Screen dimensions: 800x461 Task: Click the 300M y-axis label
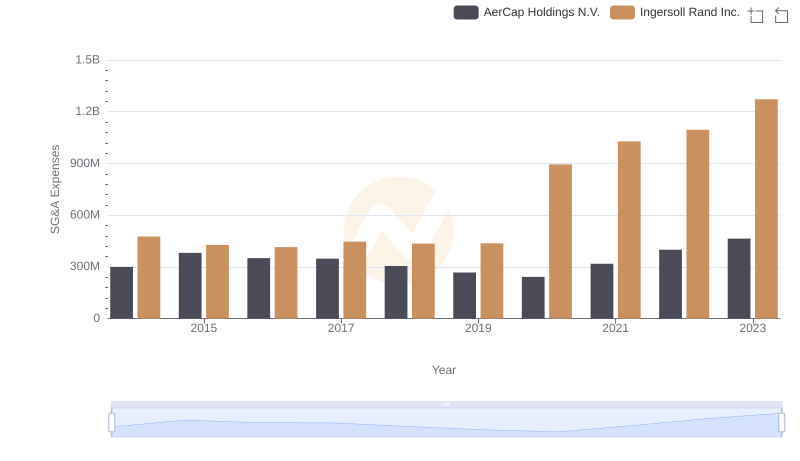[x=85, y=266]
